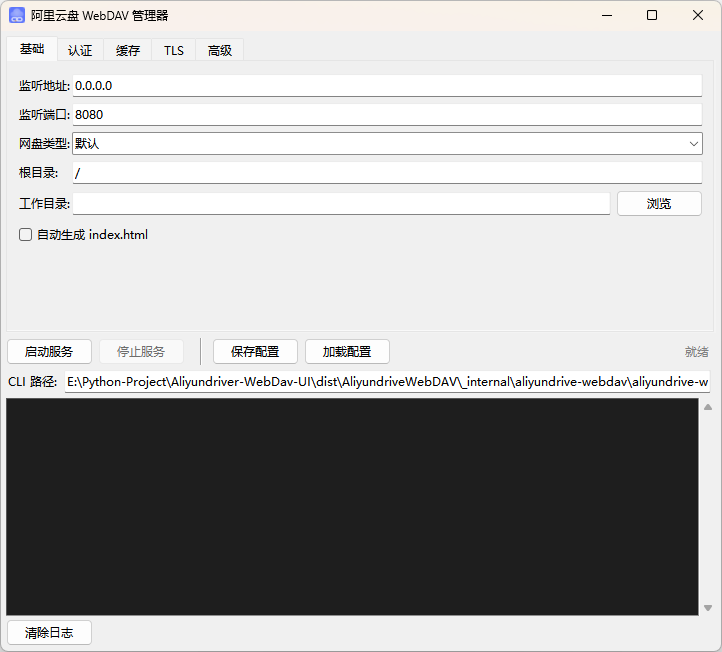Click the log scrollbar up arrow
This screenshot has width=722, height=652.
pos(708,407)
